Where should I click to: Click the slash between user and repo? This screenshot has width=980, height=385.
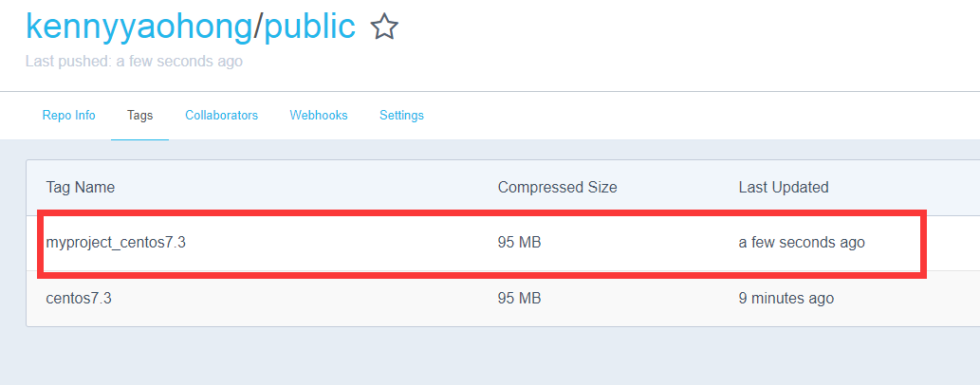(258, 27)
